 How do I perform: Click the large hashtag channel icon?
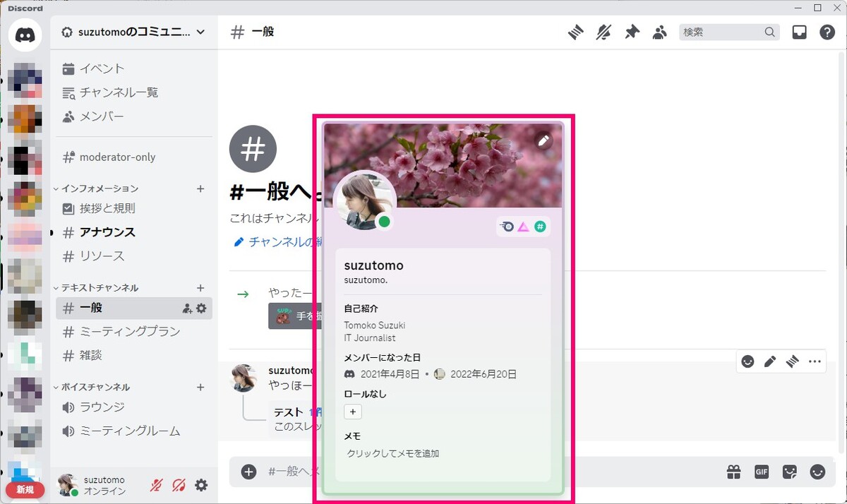253,150
